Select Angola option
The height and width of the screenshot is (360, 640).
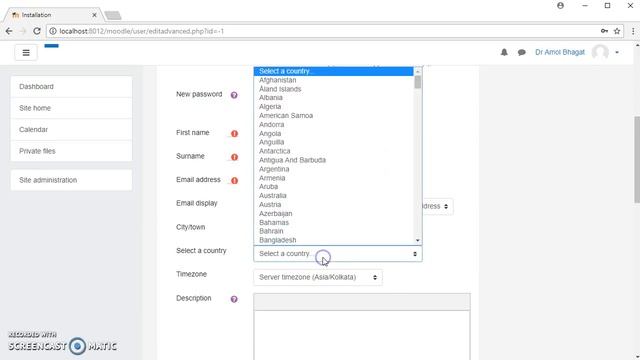(333, 133)
